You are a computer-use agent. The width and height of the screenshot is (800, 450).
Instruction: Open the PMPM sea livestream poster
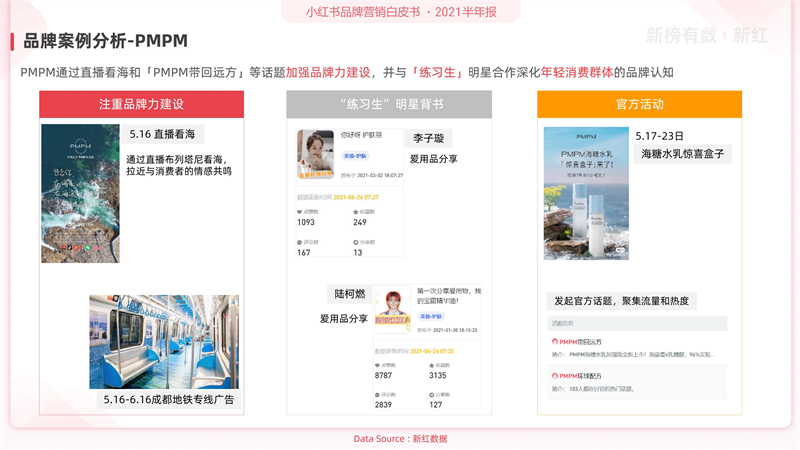point(80,193)
